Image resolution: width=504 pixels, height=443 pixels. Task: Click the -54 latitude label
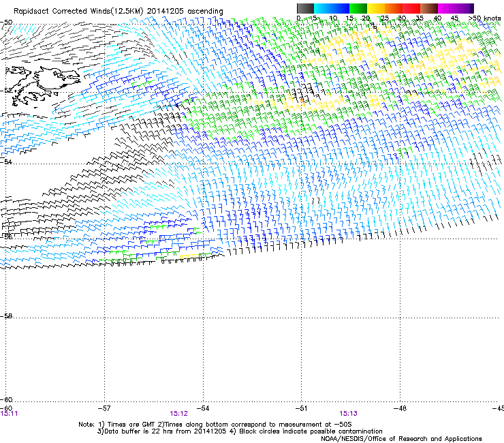6,162
